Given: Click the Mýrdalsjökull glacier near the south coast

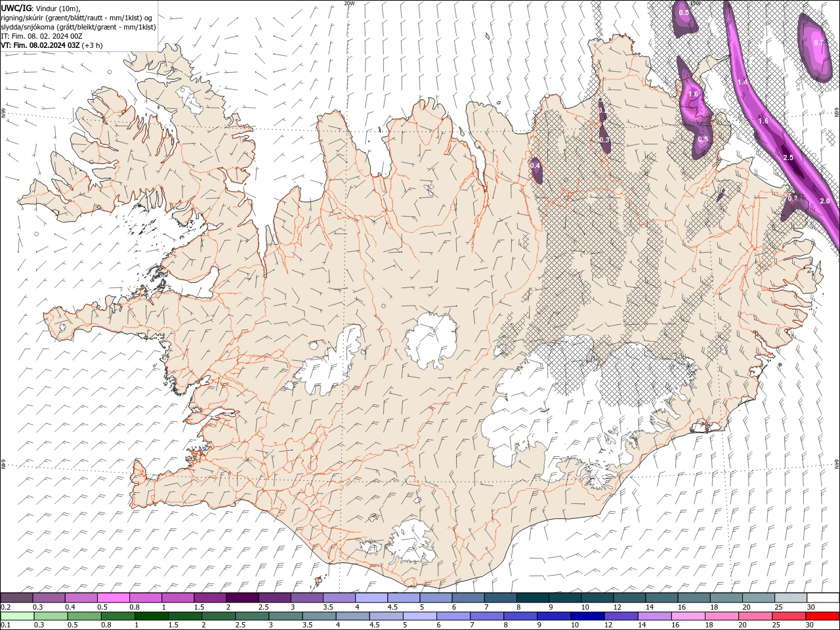Looking at the screenshot, I should tap(412, 542).
